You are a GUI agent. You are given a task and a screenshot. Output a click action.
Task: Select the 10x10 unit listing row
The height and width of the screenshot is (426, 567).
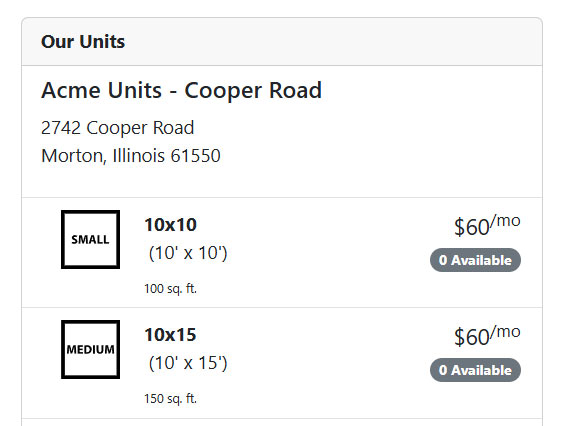point(282,252)
